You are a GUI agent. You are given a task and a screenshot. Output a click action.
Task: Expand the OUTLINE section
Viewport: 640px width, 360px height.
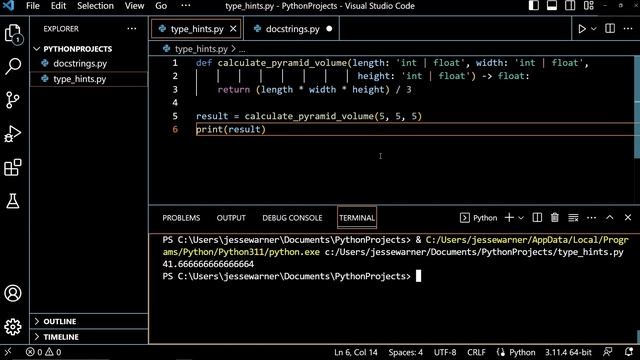[89, 321]
